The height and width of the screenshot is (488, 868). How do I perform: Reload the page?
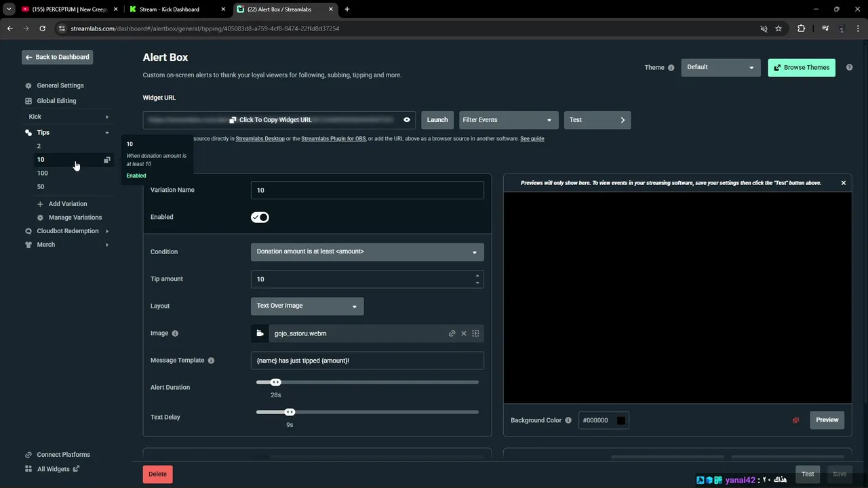pyautogui.click(x=42, y=28)
